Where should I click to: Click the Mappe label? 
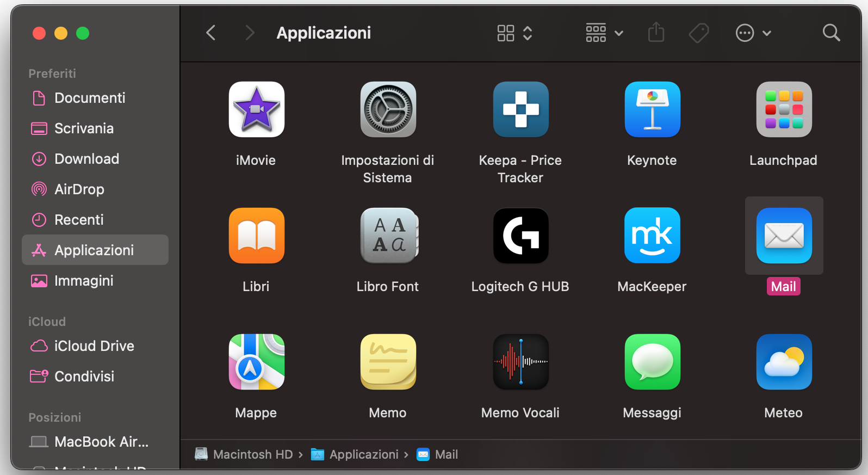[256, 413]
